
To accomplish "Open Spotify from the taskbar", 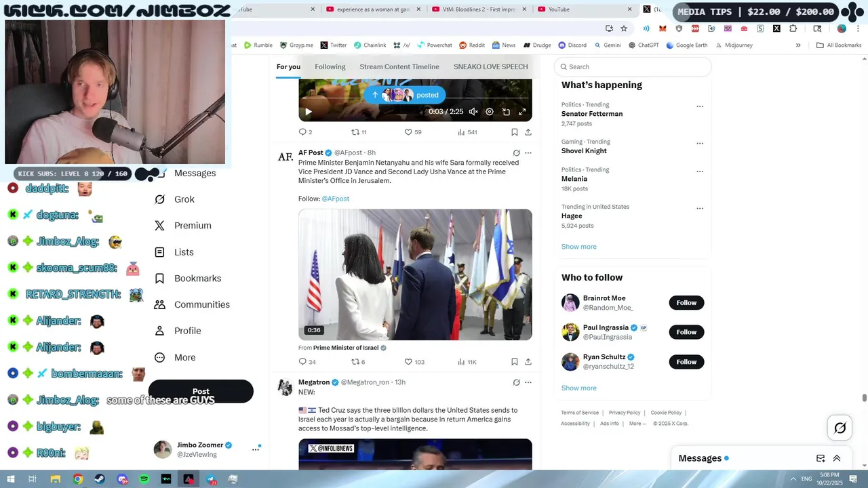I will tap(144, 479).
